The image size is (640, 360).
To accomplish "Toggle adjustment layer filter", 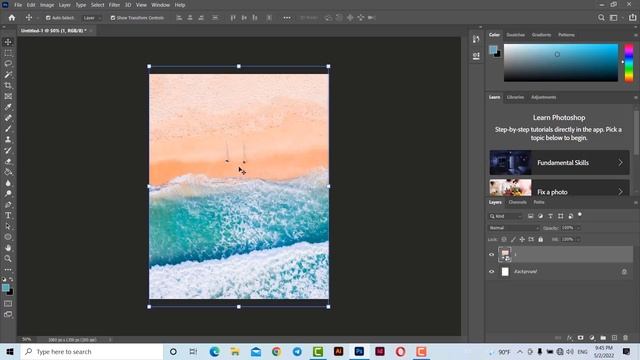I will click(540, 216).
